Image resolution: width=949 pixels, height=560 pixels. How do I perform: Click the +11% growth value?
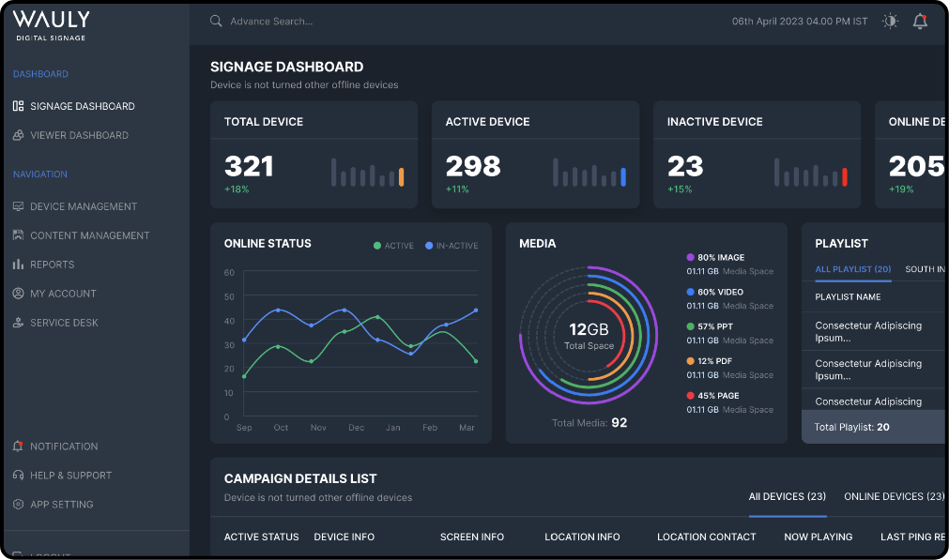coord(457,189)
